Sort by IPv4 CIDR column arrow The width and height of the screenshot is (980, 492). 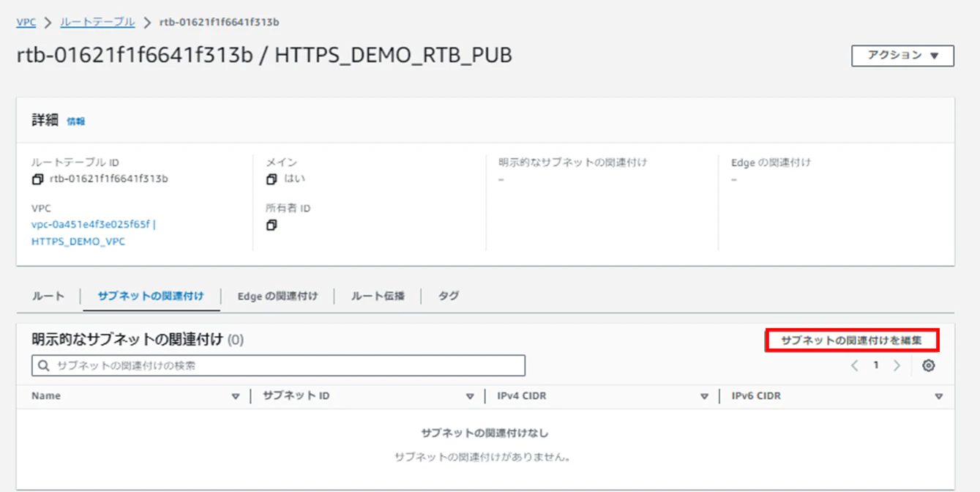(x=704, y=397)
